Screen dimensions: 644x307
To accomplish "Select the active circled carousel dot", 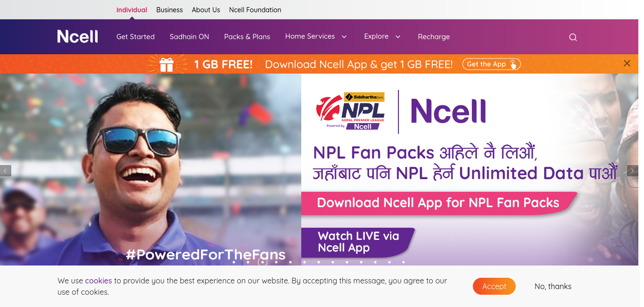I will pyautogui.click(x=263, y=262).
